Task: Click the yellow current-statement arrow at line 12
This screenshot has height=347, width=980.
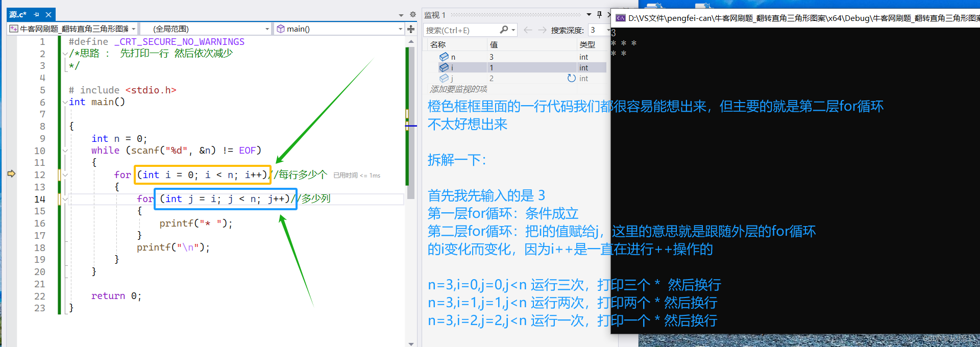Action: 11,174
